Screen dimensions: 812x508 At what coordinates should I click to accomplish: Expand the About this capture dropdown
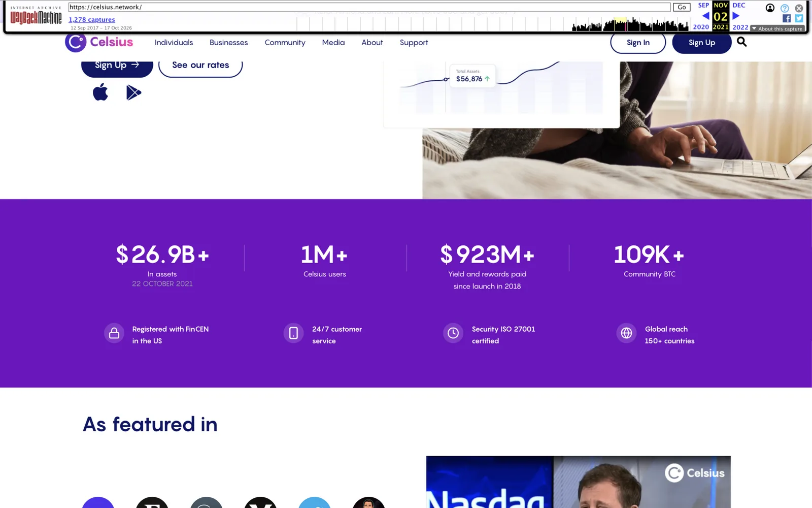[777, 29]
